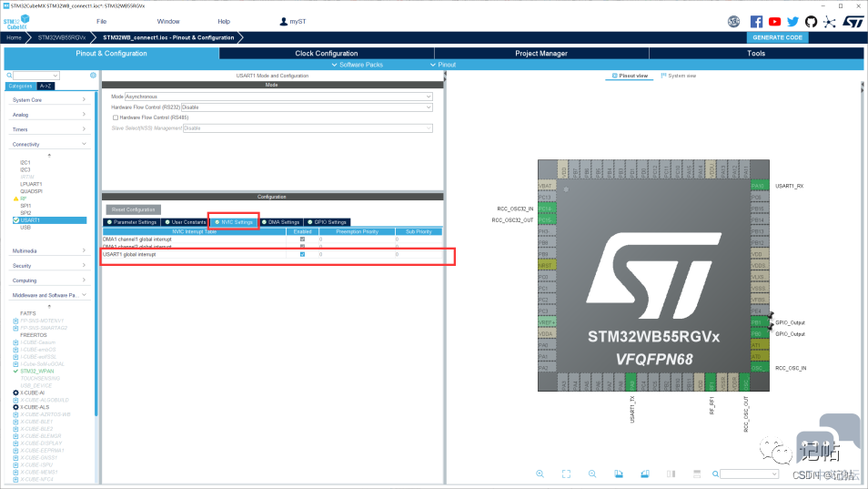The image size is (868, 489).
Task: Click green check icon beside USART1
Action: pyautogui.click(x=16, y=220)
